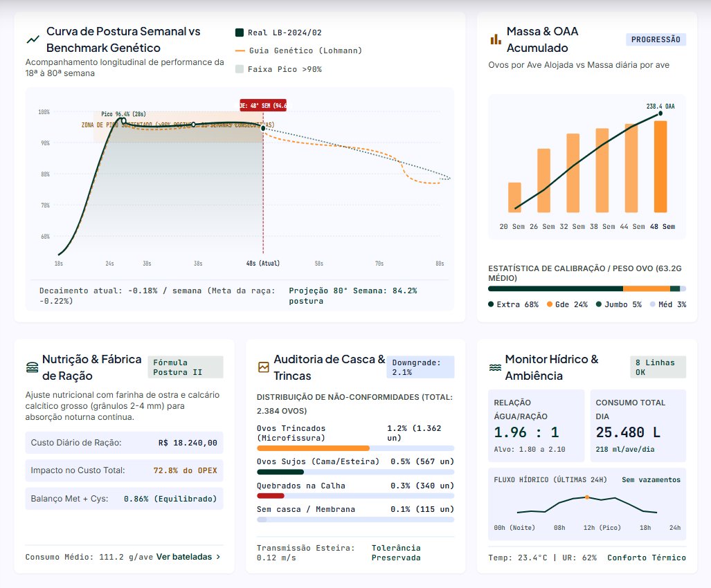711x588 pixels.
Task: Click the feed icon beside Nutrição & Fábrica
Action: [33, 367]
